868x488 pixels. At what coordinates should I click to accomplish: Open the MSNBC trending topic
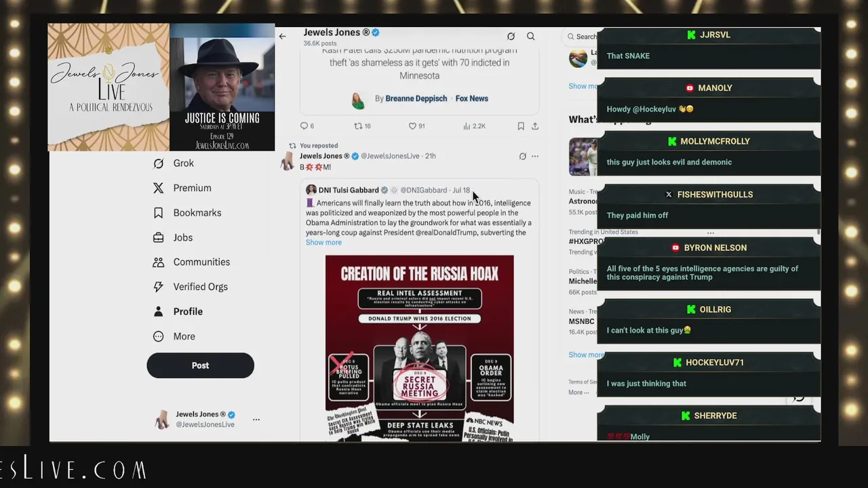[x=582, y=321]
